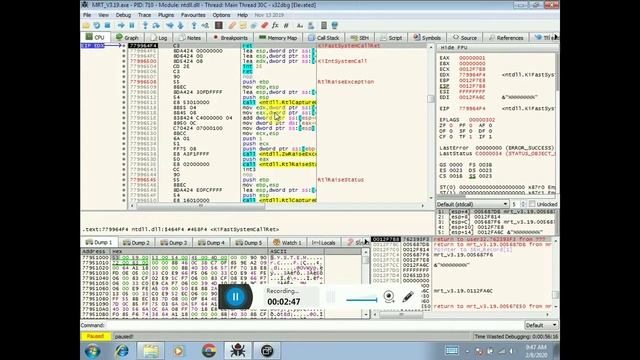Switch to the SEH tab
The width and height of the screenshot is (640, 360).
pos(360,38)
